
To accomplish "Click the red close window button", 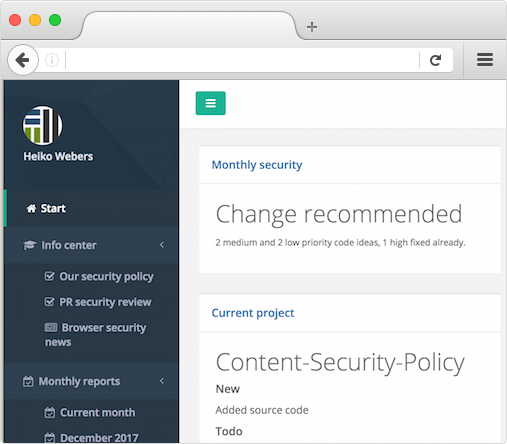I will point(15,20).
